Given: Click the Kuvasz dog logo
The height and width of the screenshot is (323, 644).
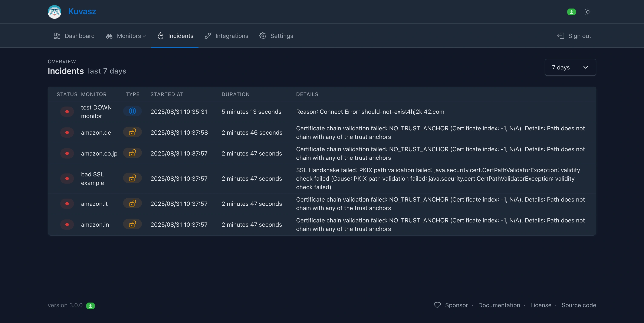Looking at the screenshot, I should click(x=54, y=12).
